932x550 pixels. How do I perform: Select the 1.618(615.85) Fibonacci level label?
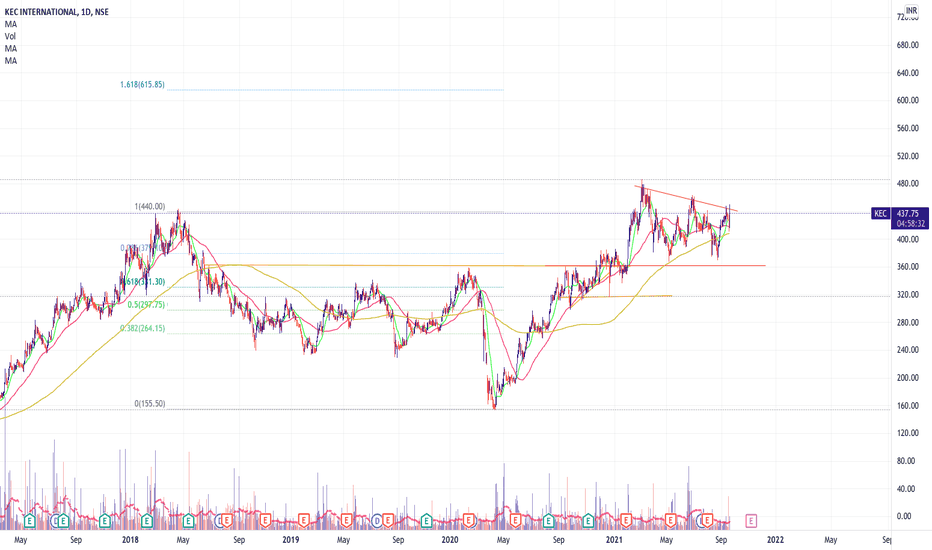pos(142,84)
